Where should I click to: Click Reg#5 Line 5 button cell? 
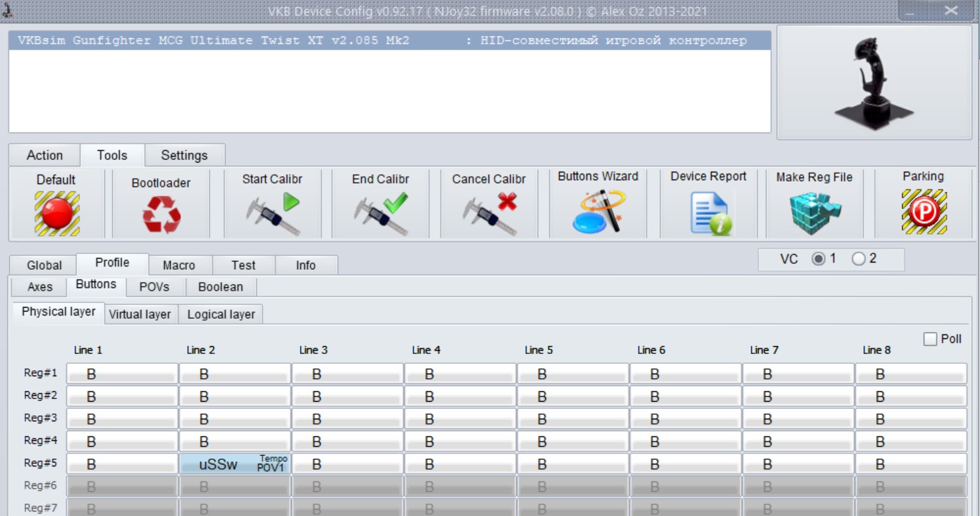coord(573,464)
